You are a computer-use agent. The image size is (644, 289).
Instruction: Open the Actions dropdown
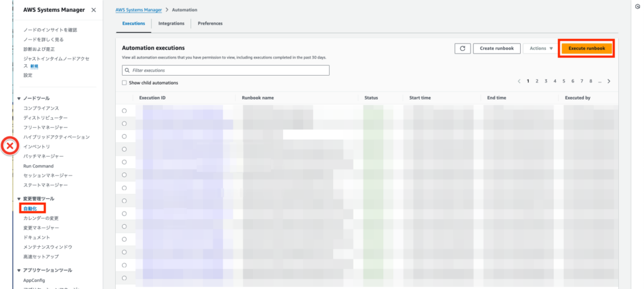pos(541,48)
